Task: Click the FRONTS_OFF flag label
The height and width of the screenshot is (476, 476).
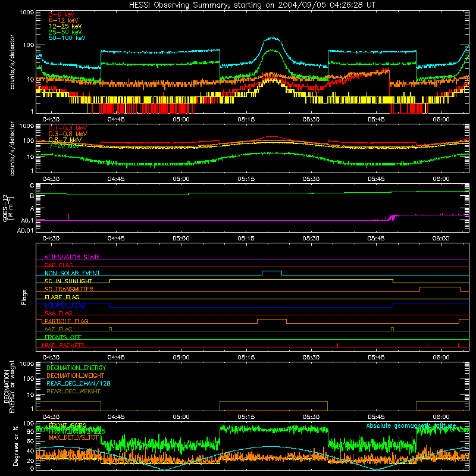Action: (x=63, y=337)
